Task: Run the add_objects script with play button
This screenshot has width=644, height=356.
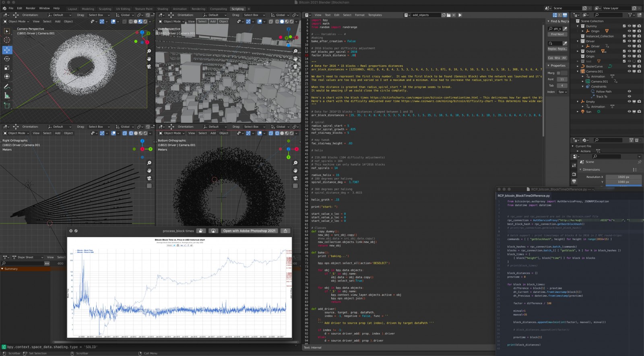Action: [460, 15]
